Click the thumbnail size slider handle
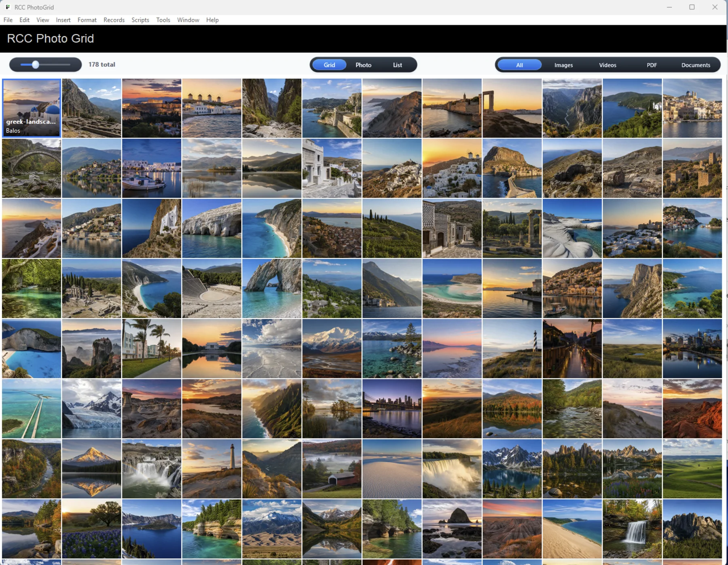This screenshot has width=728, height=565. pos(36,64)
